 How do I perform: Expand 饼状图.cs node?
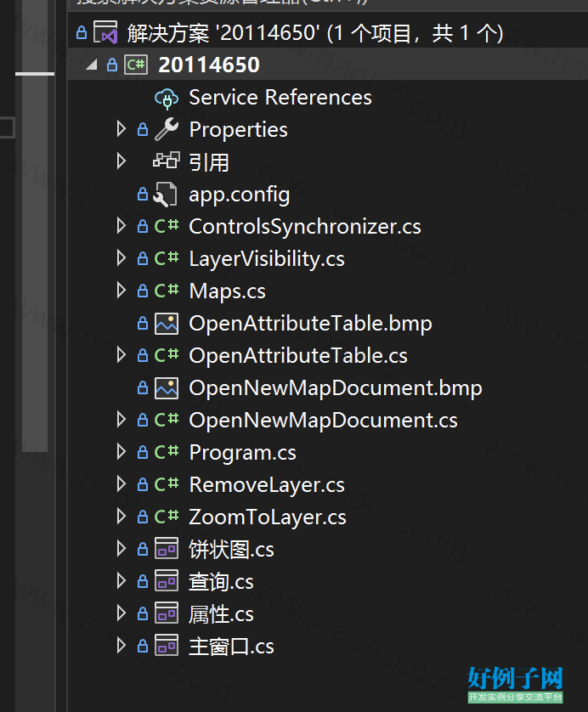pyautogui.click(x=122, y=548)
